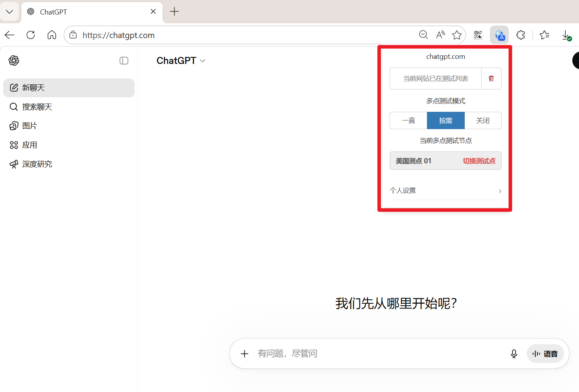Select 按需 multi-point test mode

point(446,120)
